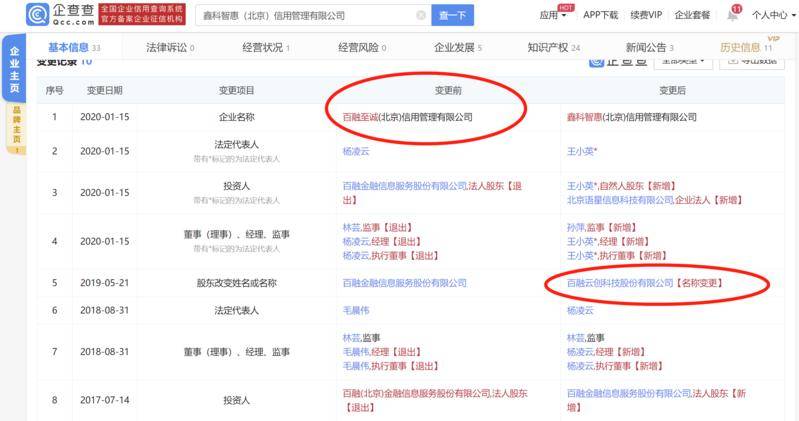799x421 pixels.
Task: Select the 企业名称 cell in row 1
Action: pyautogui.click(x=236, y=117)
